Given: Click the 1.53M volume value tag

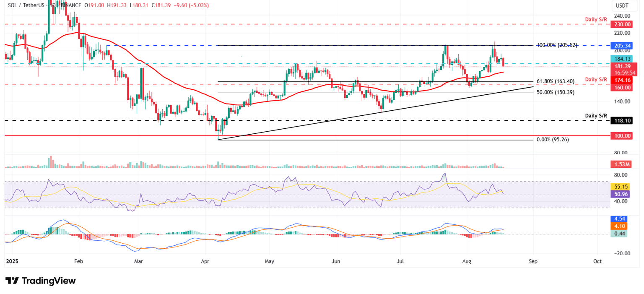Looking at the screenshot, I should coord(622,164).
